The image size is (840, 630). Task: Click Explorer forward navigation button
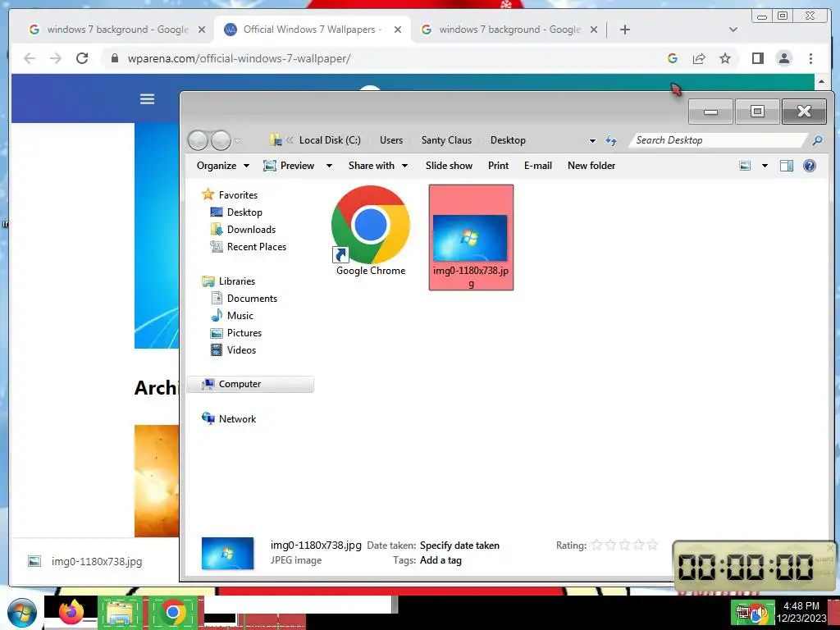[221, 140]
